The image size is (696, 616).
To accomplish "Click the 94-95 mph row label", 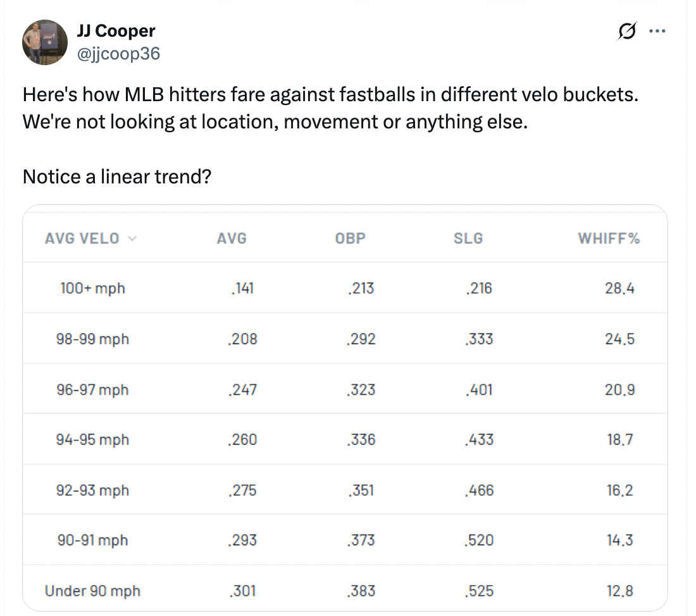I will pyautogui.click(x=92, y=440).
